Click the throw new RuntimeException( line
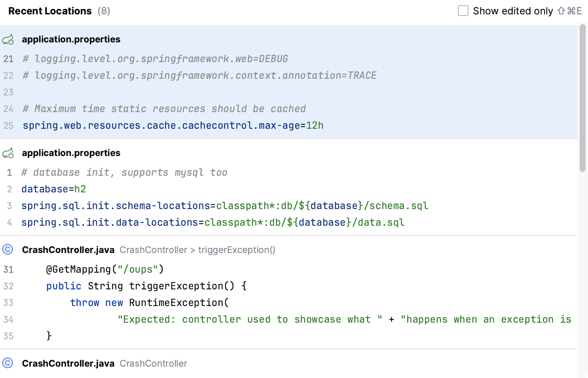This screenshot has height=378, width=588. click(x=149, y=303)
